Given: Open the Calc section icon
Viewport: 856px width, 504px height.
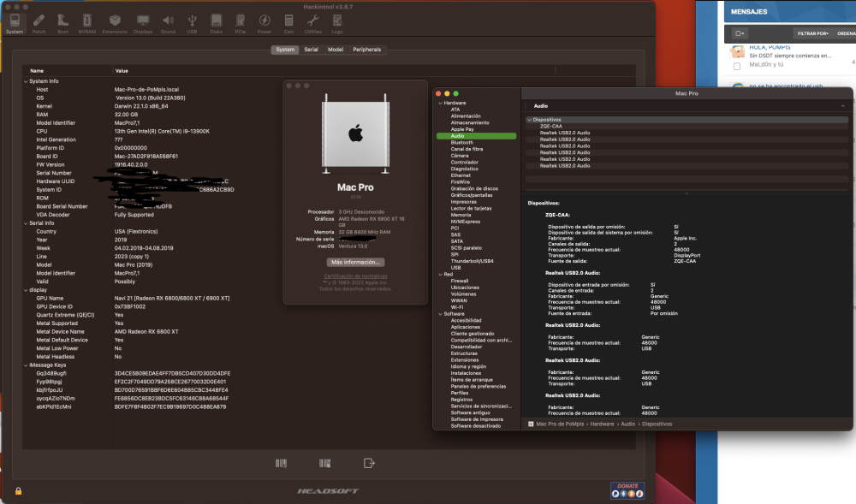Looking at the screenshot, I should [288, 24].
